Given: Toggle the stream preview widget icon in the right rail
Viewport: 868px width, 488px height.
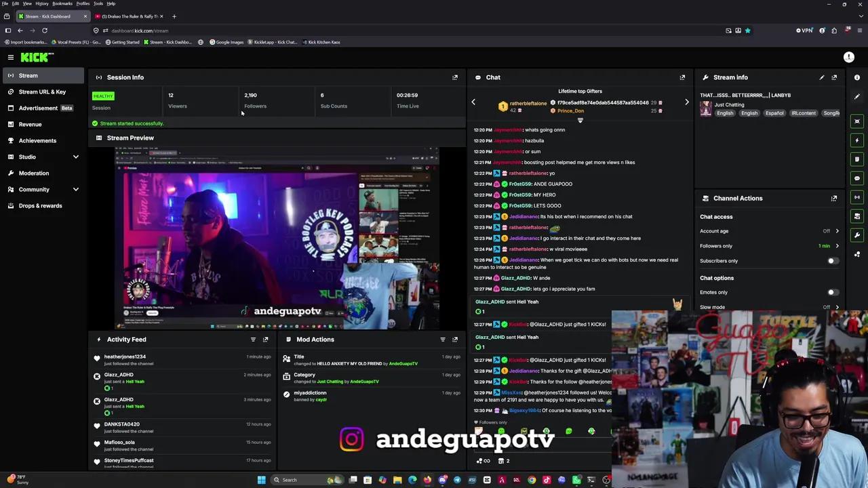Looking at the screenshot, I should pyautogui.click(x=857, y=121).
